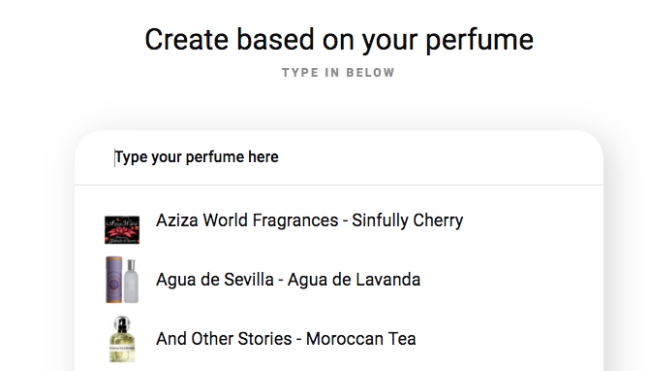Click the "TYPE IN BELOW" subtitle text
Viewport: 650px width, 371px height.
pyautogui.click(x=338, y=73)
